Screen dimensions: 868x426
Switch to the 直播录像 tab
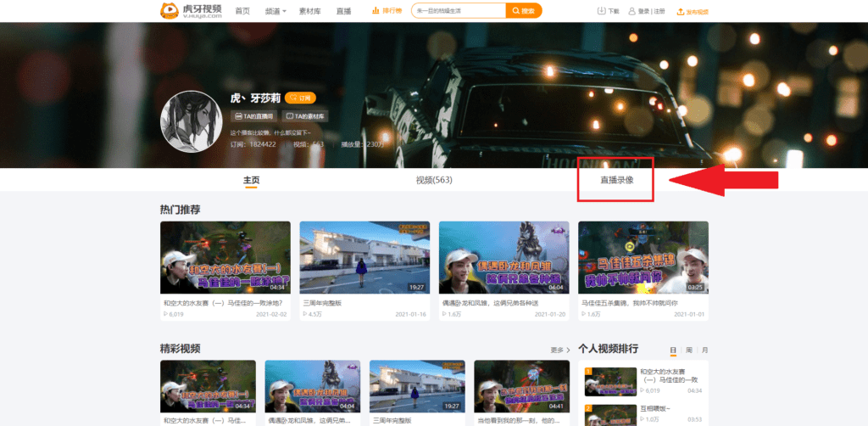pos(617,181)
